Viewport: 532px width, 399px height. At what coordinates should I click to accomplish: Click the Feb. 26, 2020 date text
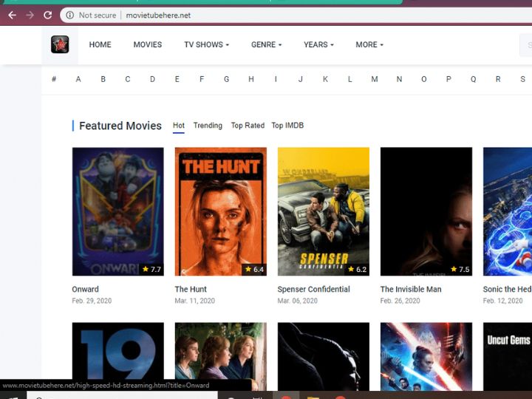coord(400,301)
